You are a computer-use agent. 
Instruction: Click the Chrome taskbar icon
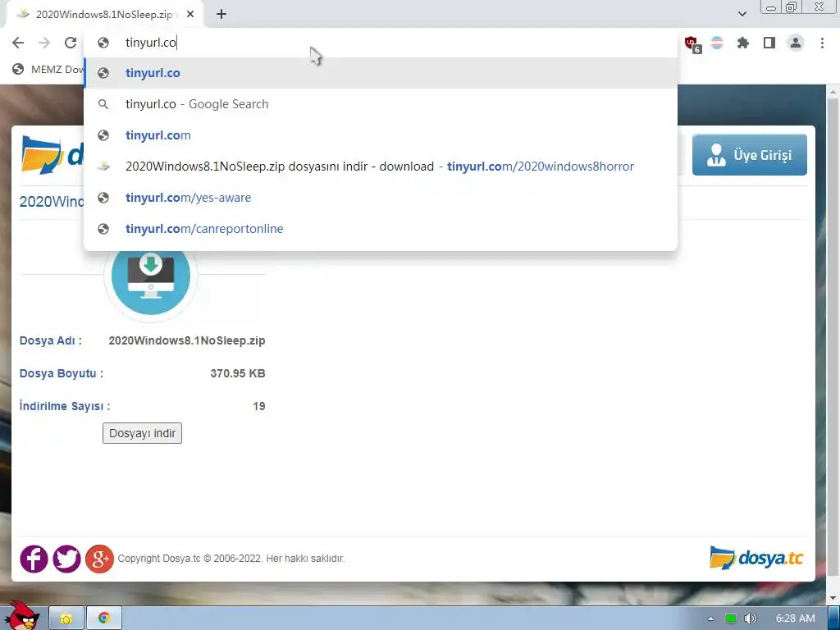[x=104, y=619]
